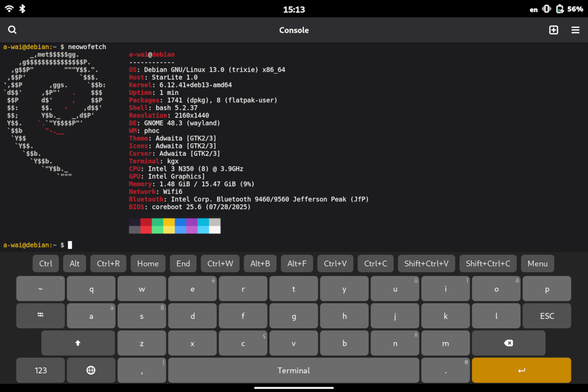Tap Ctrl+W shortcut key

[x=220, y=263]
